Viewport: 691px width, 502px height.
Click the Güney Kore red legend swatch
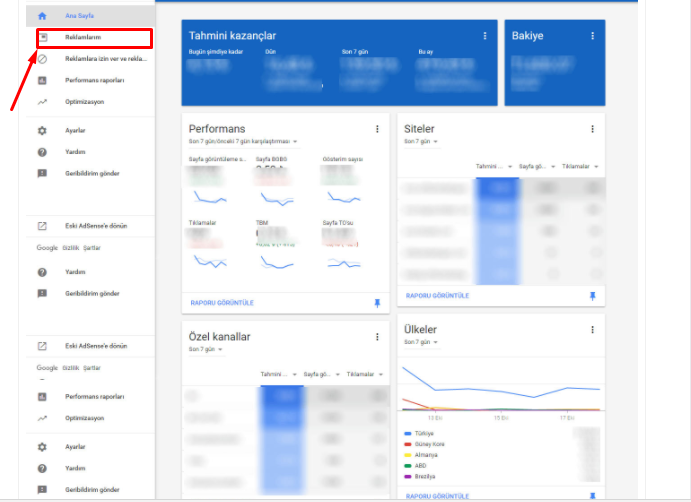click(x=408, y=444)
